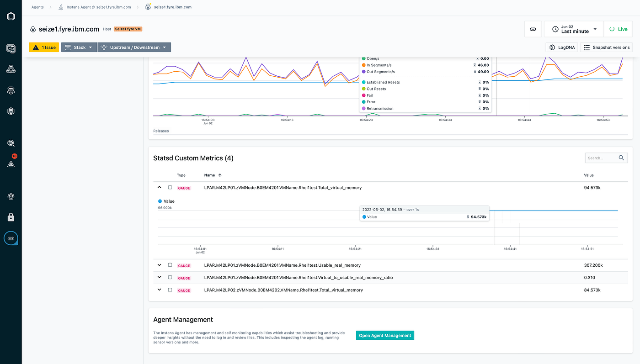The width and height of the screenshot is (640, 364).
Task: Click the Virtual_to_usable_real_memory_ratio metric name
Action: (299, 277)
